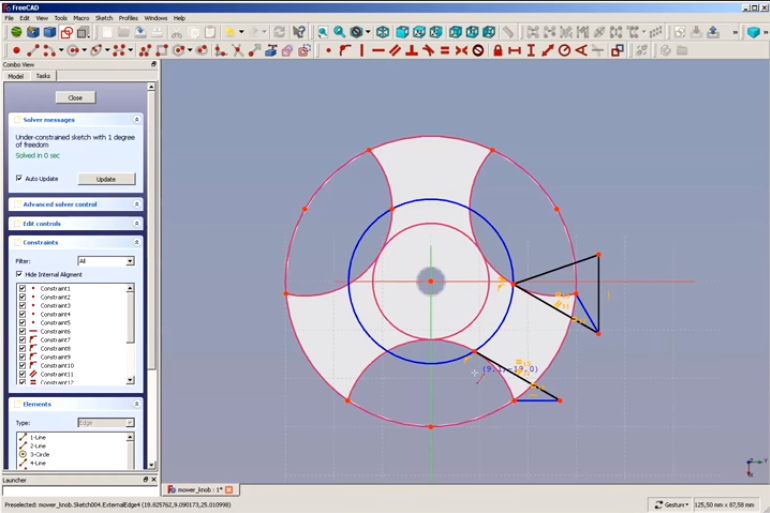Uncheck the Constraint5 checkbox
The height and width of the screenshot is (513, 770).
point(22,323)
